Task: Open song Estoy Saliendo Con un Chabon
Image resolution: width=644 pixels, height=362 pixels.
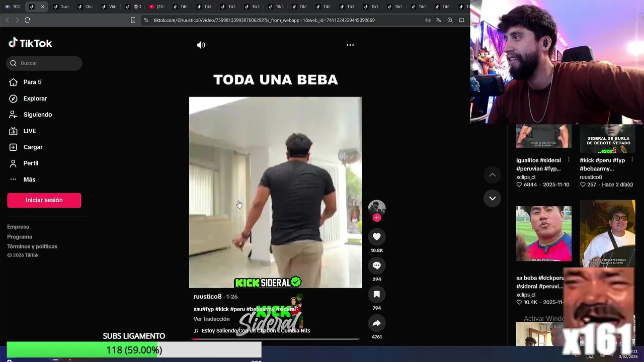Action: [256, 331]
